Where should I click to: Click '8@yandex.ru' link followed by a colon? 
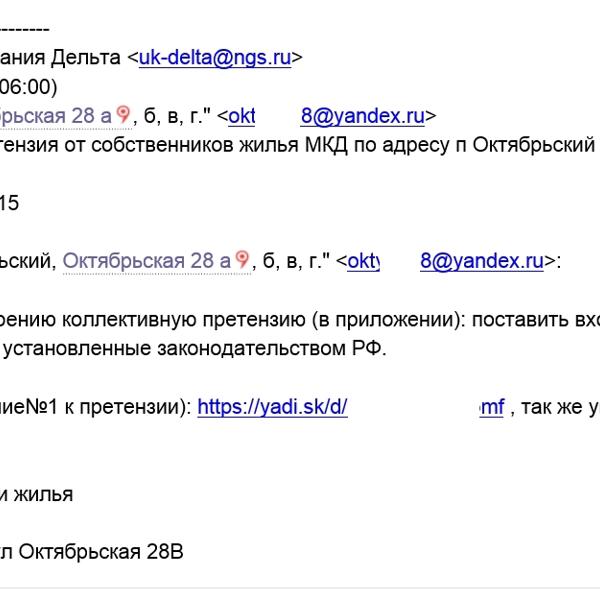pyautogui.click(x=482, y=261)
